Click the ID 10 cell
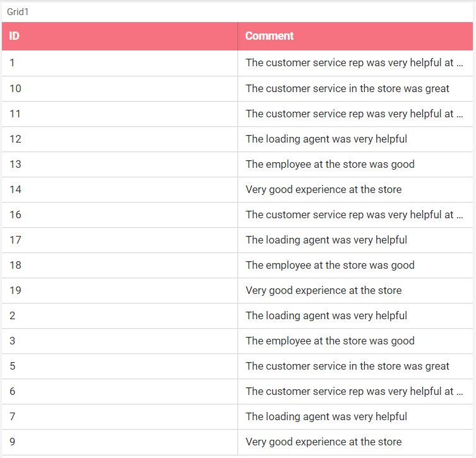This screenshot has height=458, width=476. 119,88
